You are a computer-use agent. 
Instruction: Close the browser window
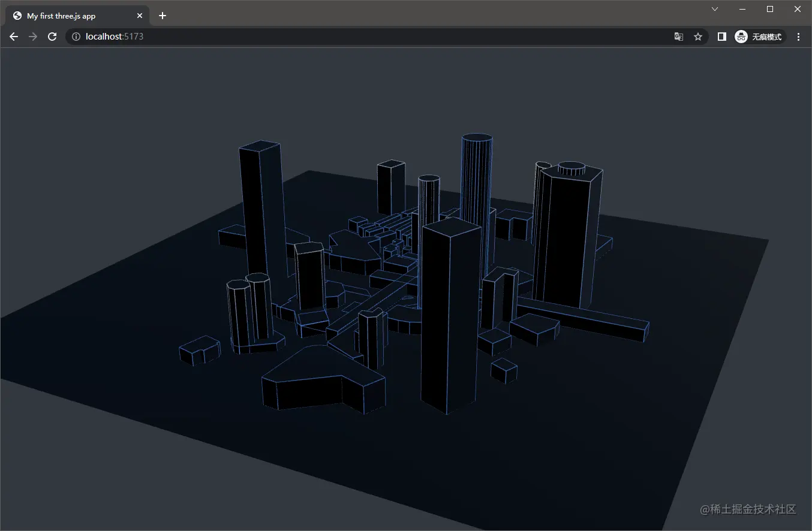click(798, 9)
